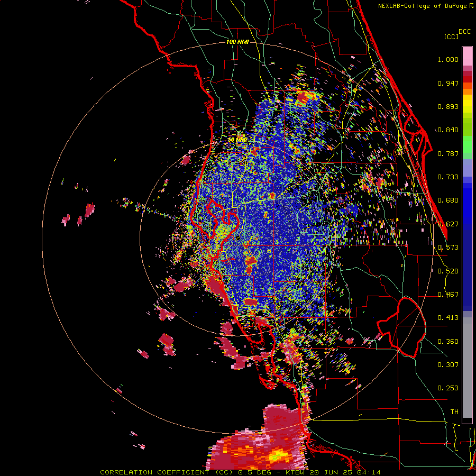This screenshot has height=476, width=476.
Task: Click the TH label on the color scale
Action: 454,411
